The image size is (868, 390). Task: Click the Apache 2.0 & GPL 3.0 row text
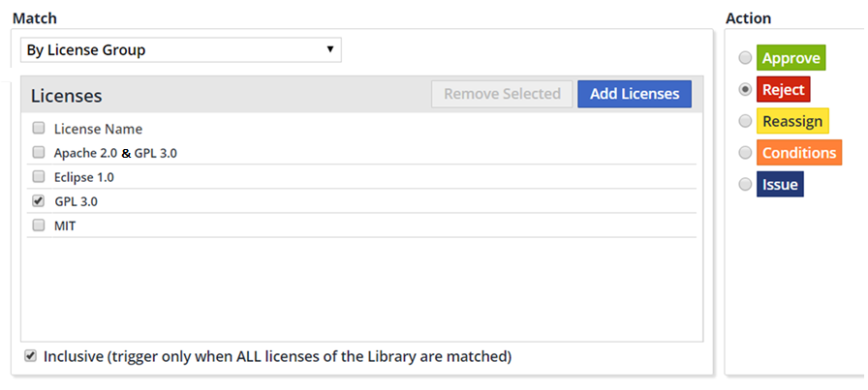coord(115,153)
